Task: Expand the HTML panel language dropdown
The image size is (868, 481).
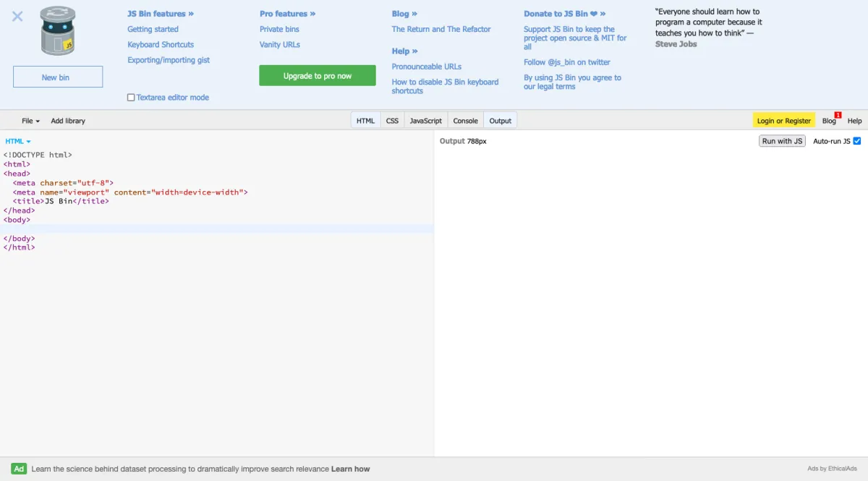Action: tap(18, 141)
